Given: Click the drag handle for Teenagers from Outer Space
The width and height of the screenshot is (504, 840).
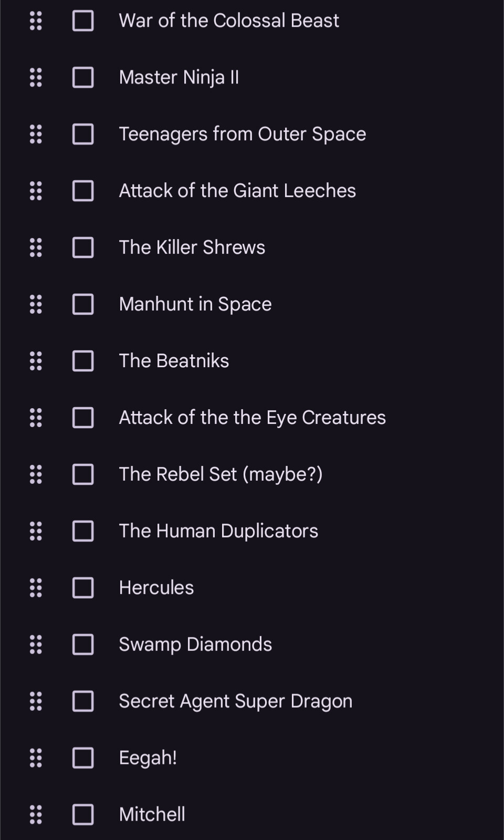Looking at the screenshot, I should (36, 134).
